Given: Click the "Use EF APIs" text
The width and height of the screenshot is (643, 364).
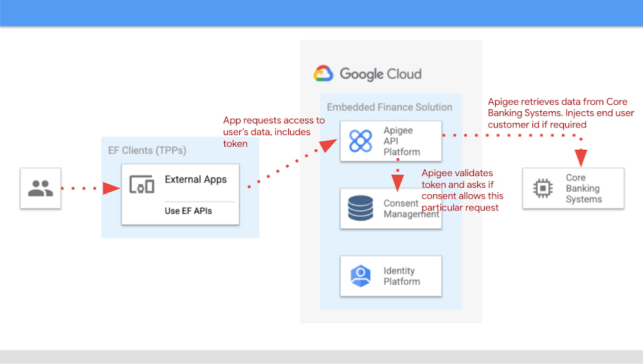Looking at the screenshot, I should 188,210.
